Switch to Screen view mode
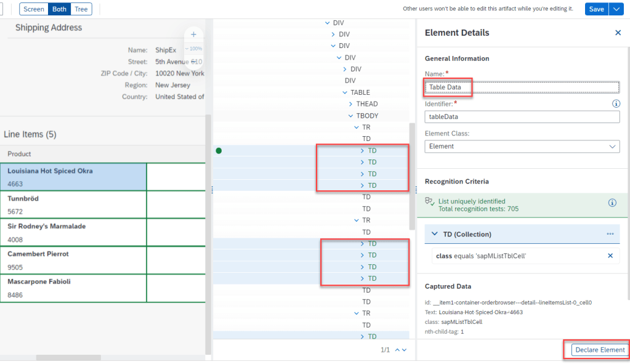 [x=34, y=9]
